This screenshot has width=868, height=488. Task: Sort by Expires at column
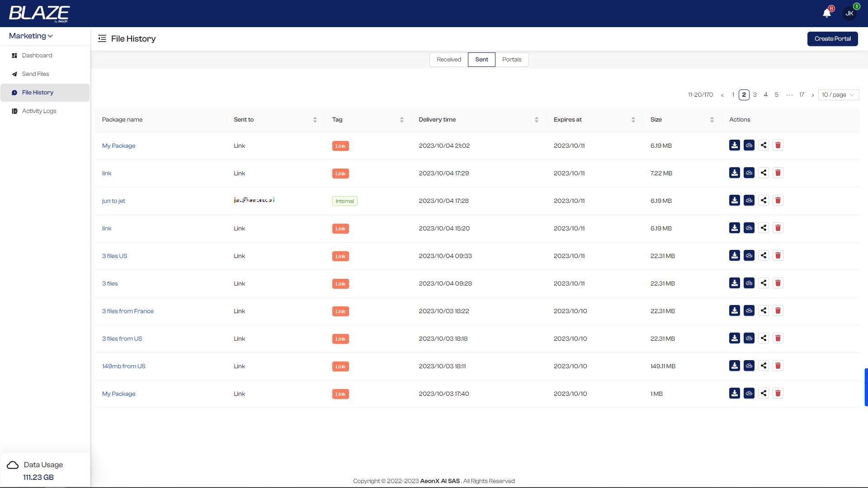pos(633,120)
